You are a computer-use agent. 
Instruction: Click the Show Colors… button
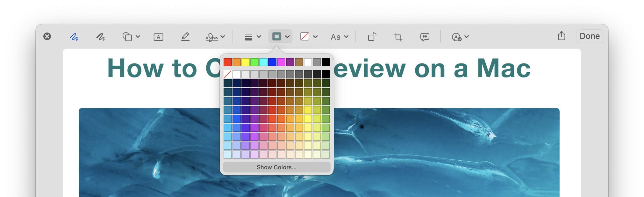277,167
